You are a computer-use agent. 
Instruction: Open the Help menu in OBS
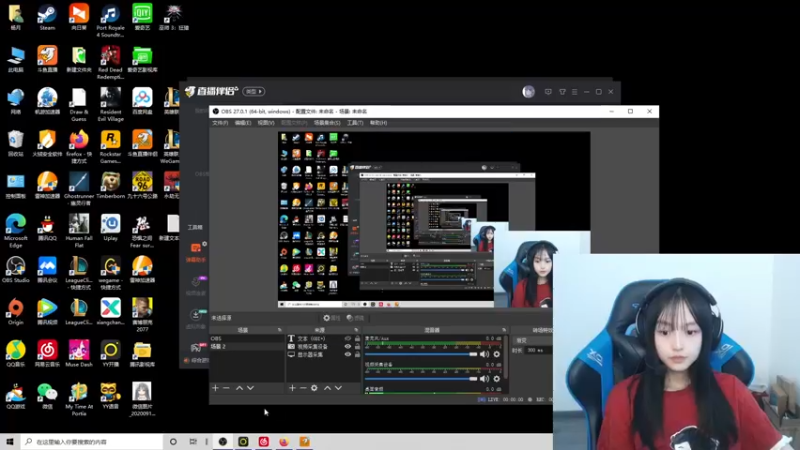pos(379,123)
